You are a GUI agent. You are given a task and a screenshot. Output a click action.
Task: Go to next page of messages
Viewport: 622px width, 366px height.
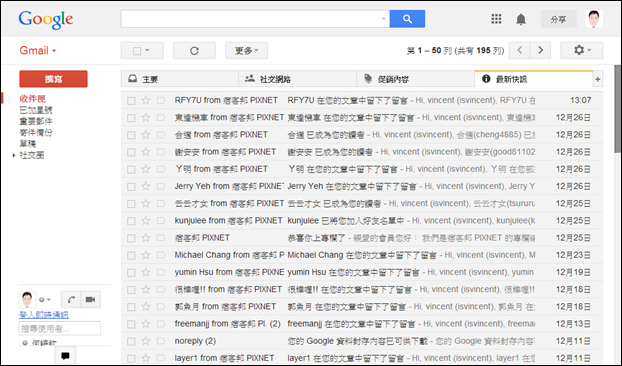click(540, 50)
